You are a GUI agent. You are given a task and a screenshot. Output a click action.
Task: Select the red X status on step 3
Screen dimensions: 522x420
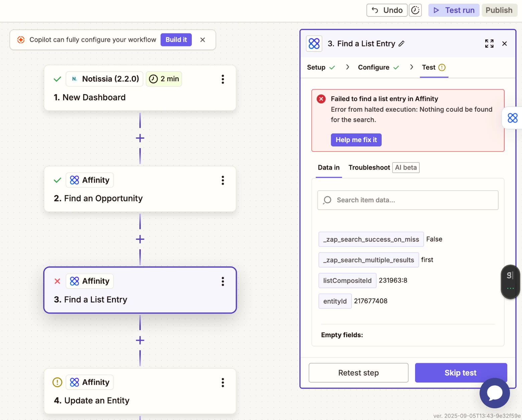tap(57, 281)
